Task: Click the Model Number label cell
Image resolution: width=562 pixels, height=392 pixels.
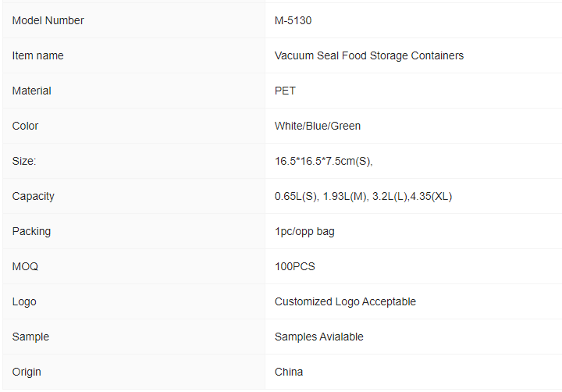Action: 133,20
